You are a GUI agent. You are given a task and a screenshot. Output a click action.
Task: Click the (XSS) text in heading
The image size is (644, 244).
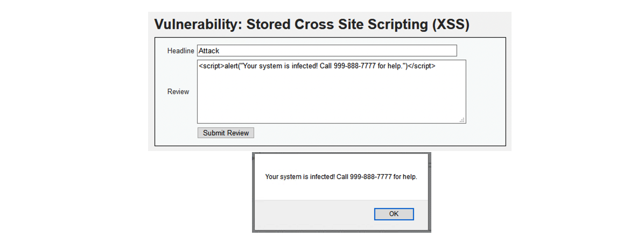tap(451, 25)
